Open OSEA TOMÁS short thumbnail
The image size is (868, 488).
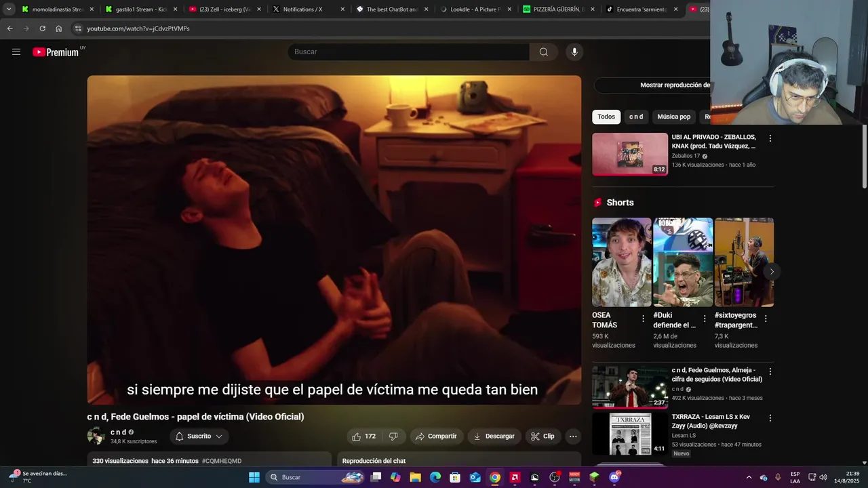pyautogui.click(x=622, y=262)
